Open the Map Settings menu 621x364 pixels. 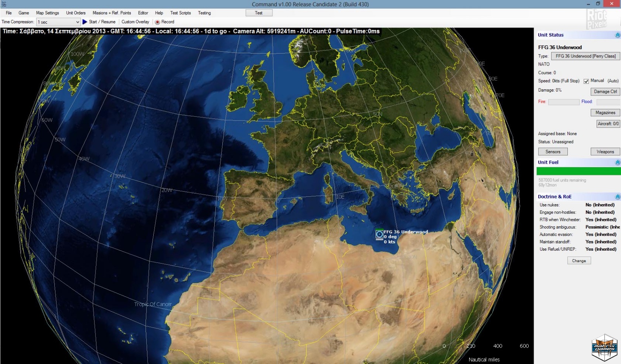pos(47,13)
